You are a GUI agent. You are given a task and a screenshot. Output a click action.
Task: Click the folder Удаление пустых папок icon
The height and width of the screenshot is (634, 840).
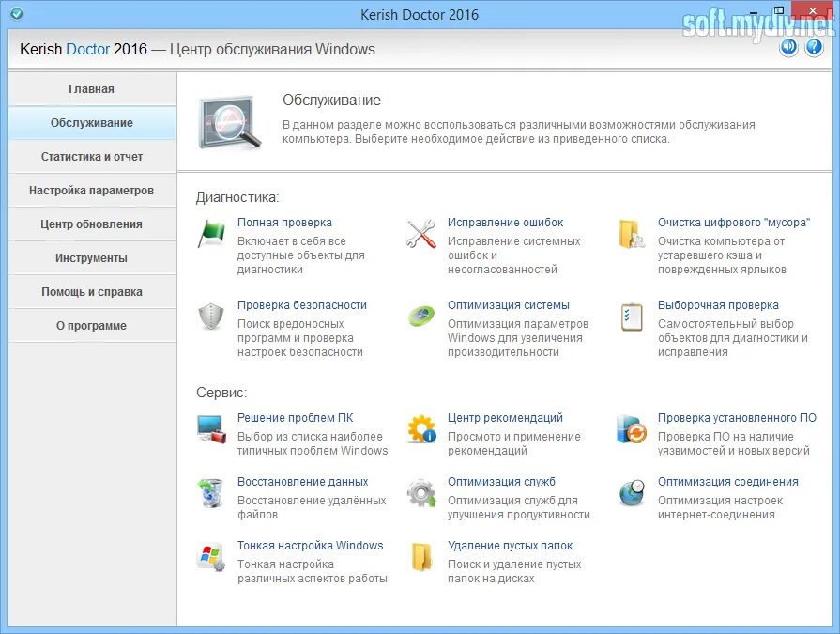[x=421, y=556]
